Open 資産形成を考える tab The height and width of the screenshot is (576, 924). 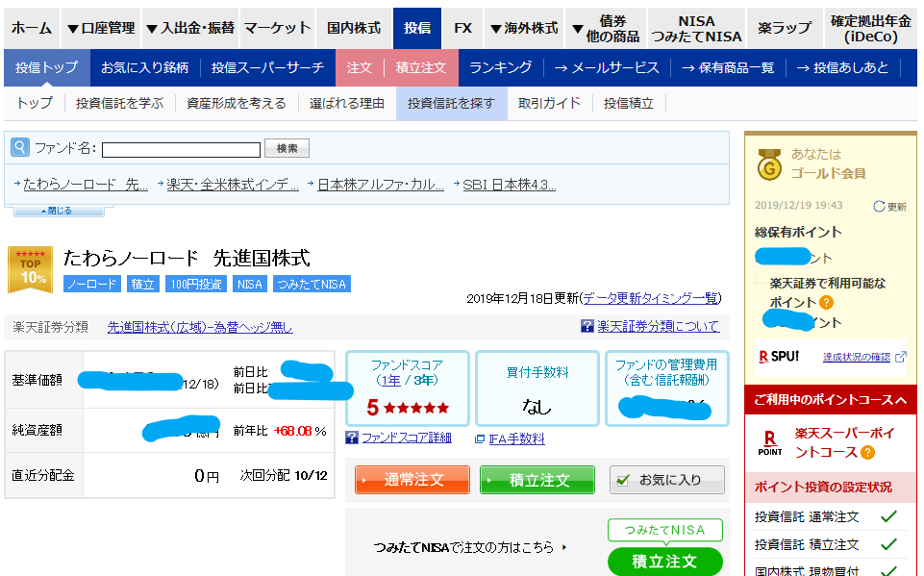pyautogui.click(x=237, y=103)
